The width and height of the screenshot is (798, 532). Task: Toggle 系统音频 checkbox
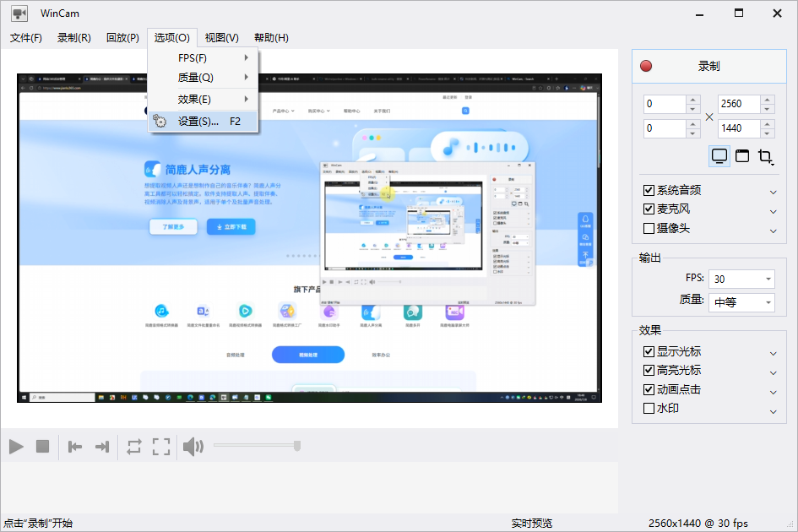pos(649,190)
